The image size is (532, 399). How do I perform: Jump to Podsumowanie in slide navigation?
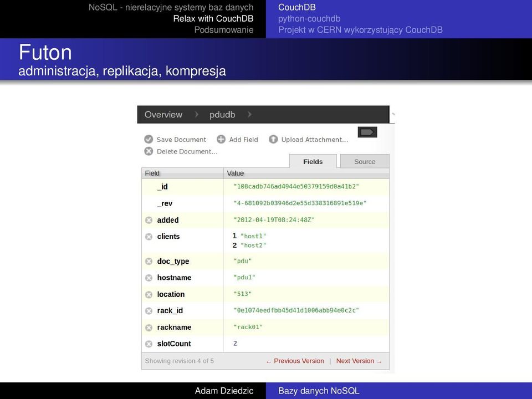(223, 30)
